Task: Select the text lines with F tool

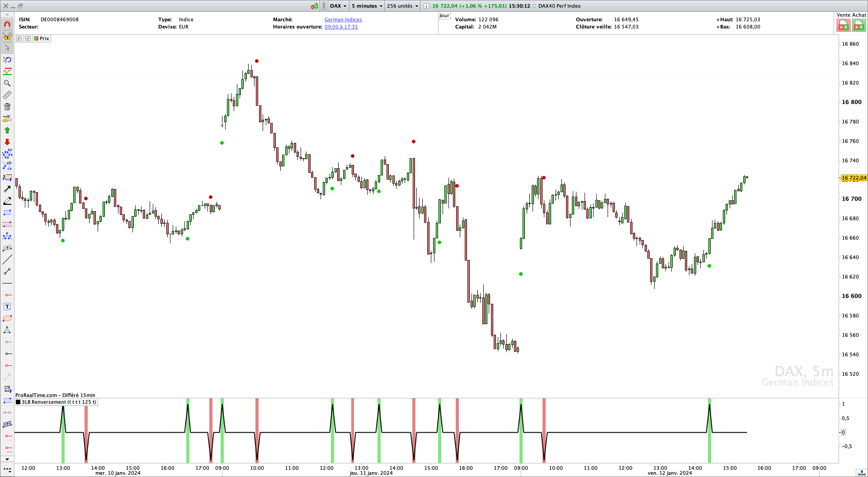Action: tap(7, 389)
